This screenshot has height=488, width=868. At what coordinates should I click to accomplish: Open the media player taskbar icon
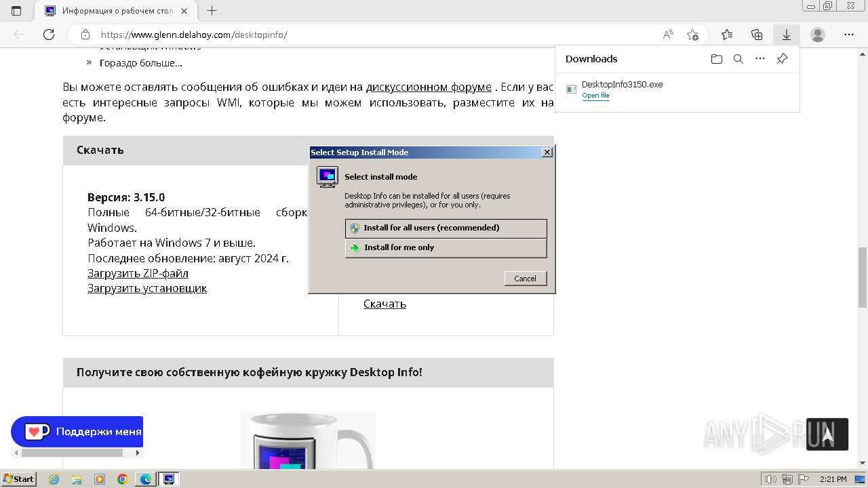[x=100, y=479]
